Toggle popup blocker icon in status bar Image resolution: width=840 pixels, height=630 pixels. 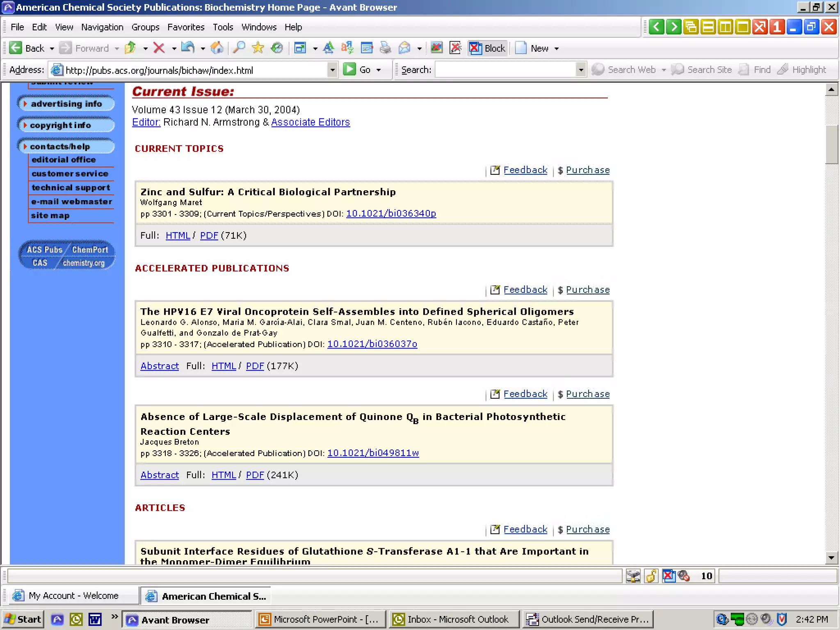669,576
